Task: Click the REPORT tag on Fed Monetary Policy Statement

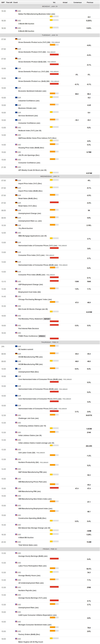Action: (47, 319)
